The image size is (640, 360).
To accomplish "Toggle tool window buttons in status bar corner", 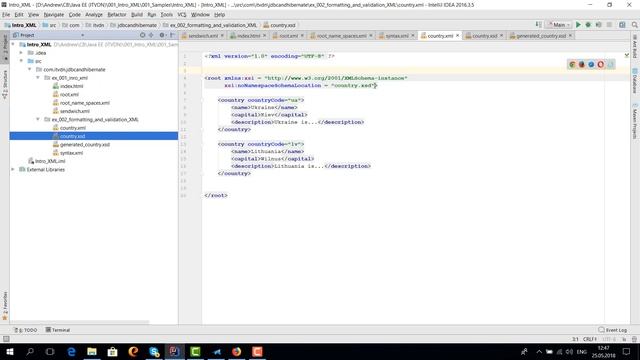I will (x=6, y=339).
